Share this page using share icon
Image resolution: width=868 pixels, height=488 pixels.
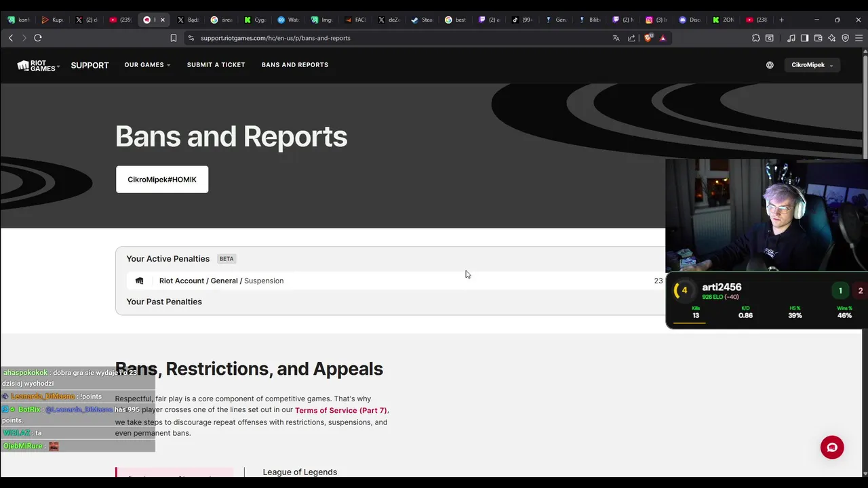tap(631, 38)
